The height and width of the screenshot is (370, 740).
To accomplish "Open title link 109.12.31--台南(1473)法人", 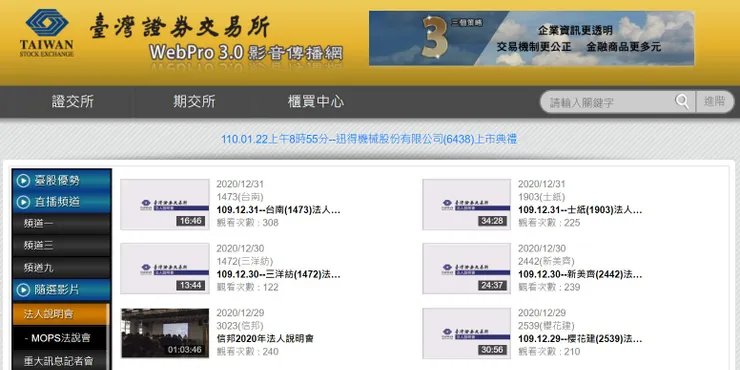I will 278,210.
